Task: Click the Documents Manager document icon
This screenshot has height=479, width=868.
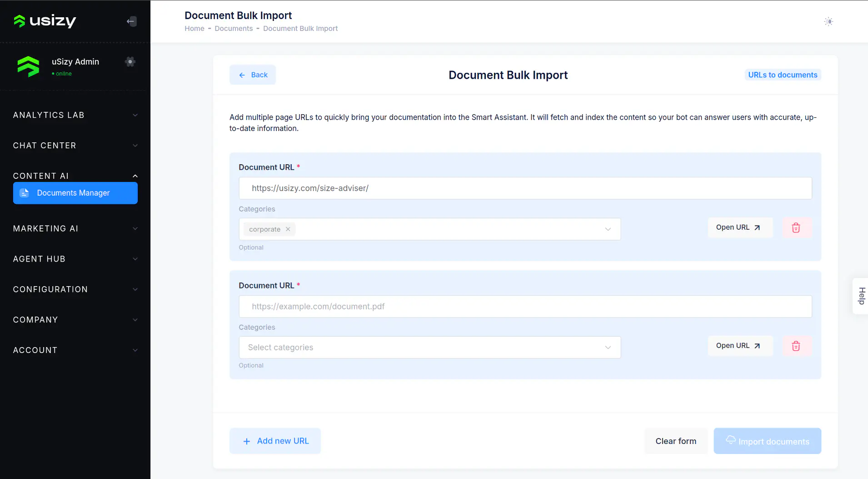Action: (x=24, y=193)
